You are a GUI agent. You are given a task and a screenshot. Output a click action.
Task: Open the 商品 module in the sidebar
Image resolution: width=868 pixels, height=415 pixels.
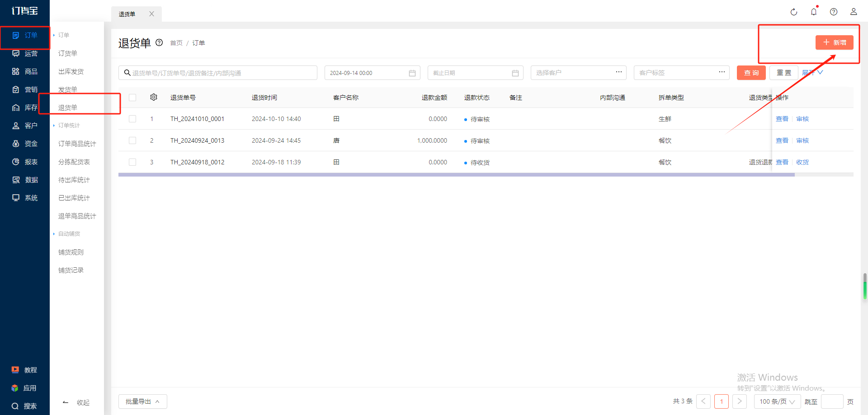pyautogui.click(x=25, y=71)
